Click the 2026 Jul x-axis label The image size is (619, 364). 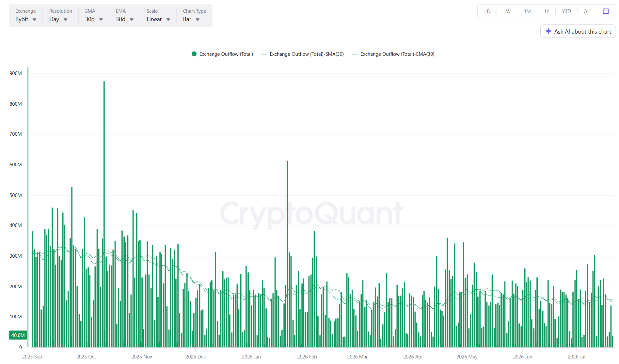(577, 357)
